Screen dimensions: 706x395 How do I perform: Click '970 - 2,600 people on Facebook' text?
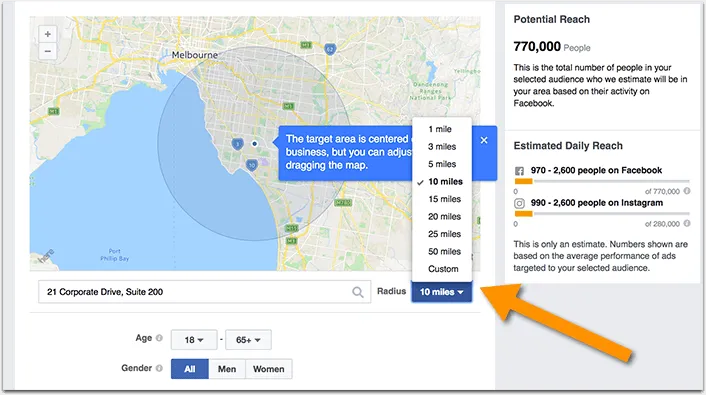tap(596, 170)
